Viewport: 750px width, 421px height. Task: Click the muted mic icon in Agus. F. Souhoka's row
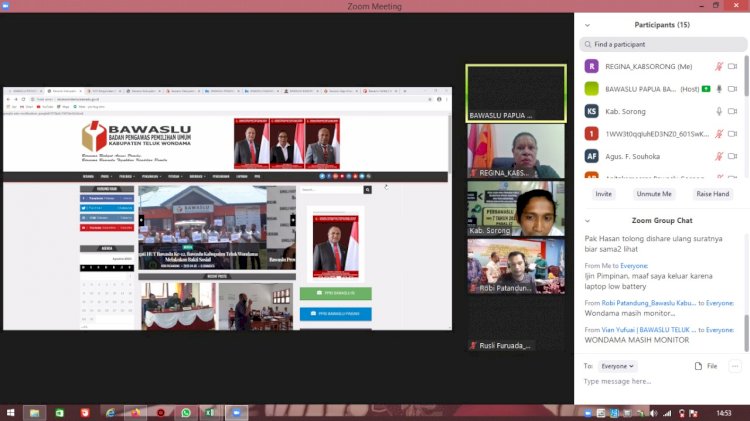(x=718, y=156)
